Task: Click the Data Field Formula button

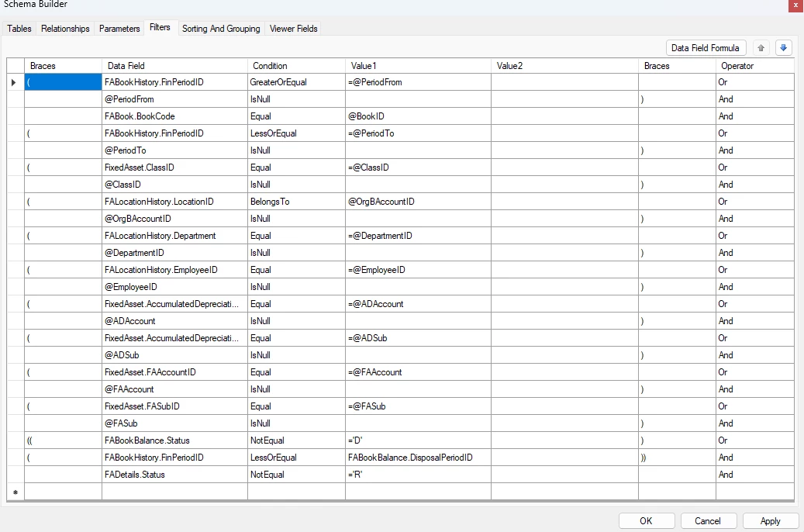Action: pyautogui.click(x=706, y=48)
